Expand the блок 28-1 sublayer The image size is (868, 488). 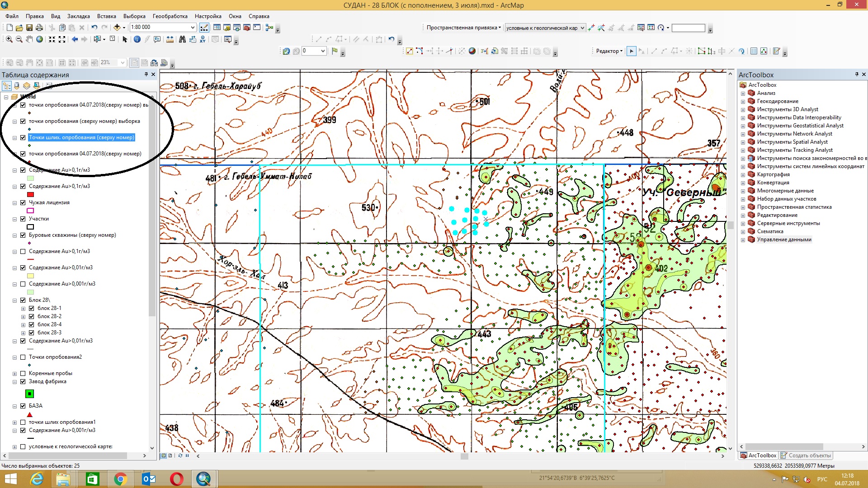[24, 309]
